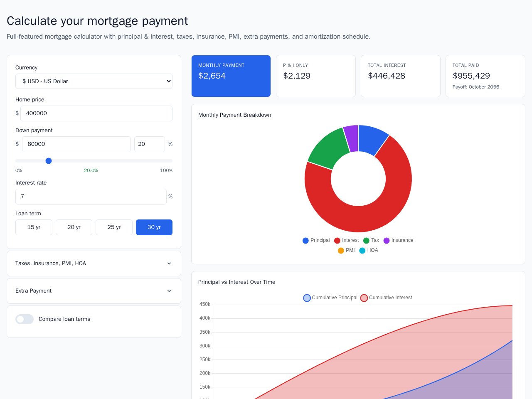Select the 20 yr loan term
532x399 pixels.
pos(74,227)
